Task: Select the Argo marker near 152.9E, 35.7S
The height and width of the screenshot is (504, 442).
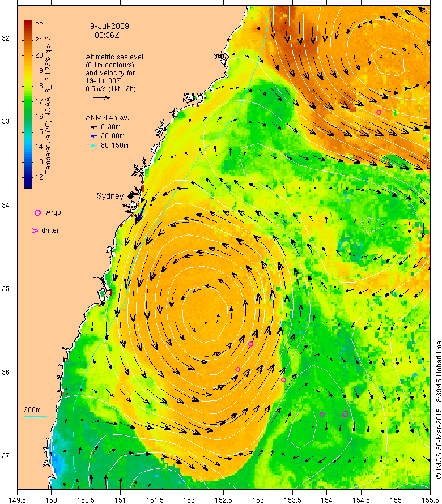Action: [x=250, y=344]
